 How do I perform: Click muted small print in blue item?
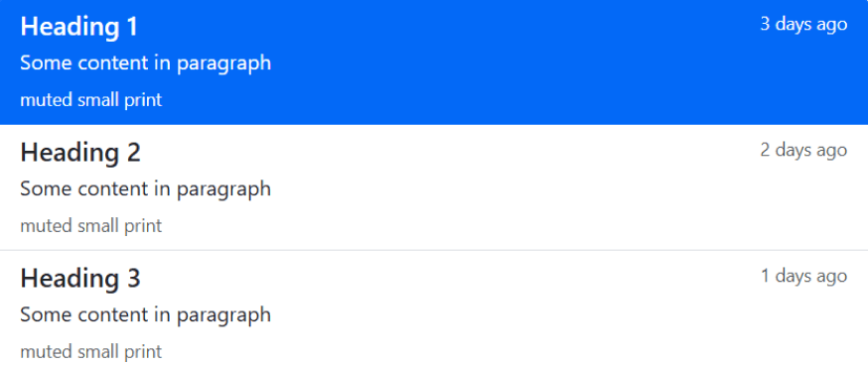pyautogui.click(x=90, y=100)
